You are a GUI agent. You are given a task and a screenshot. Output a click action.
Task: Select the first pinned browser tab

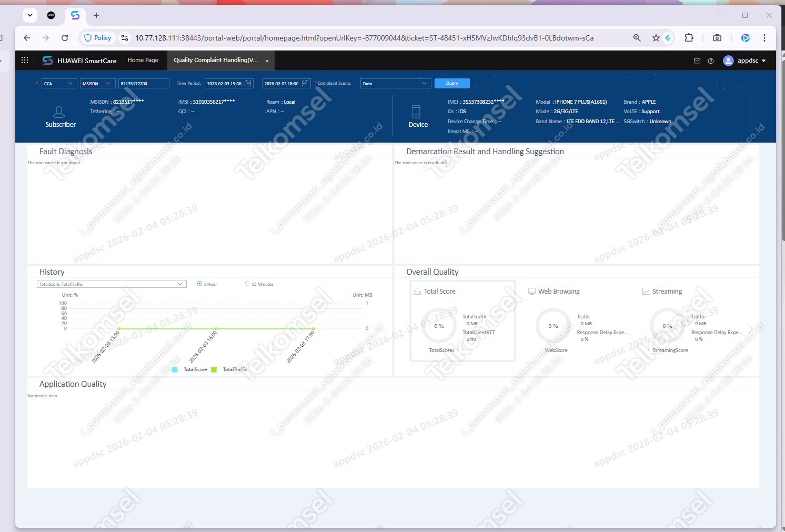[x=51, y=15]
